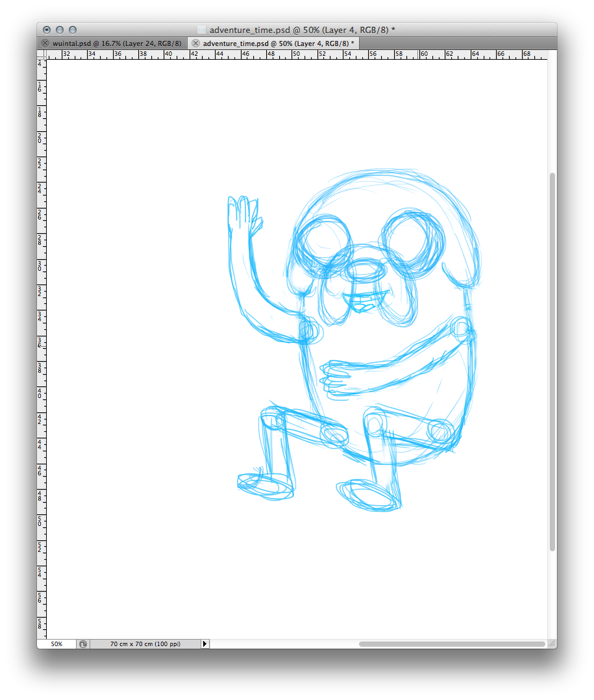Screen dimensions: 594x700
Task: Click the 50% zoom level field
Action: click(x=57, y=644)
